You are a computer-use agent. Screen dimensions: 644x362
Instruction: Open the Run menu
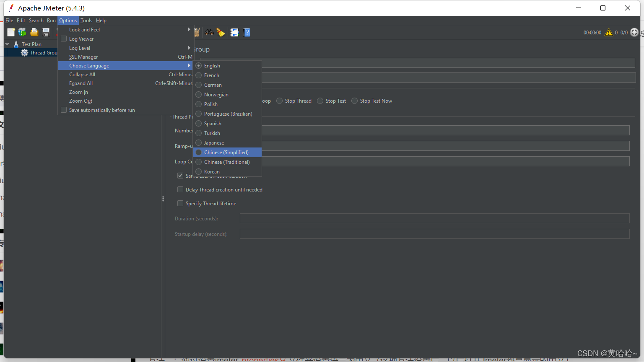click(51, 20)
